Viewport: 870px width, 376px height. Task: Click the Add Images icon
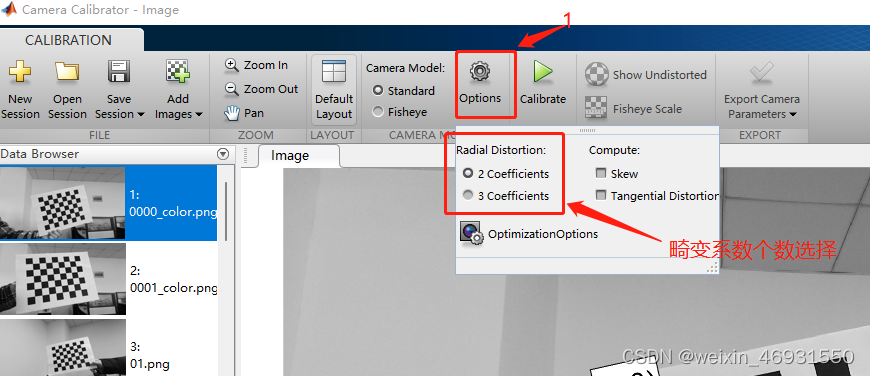coord(178,72)
